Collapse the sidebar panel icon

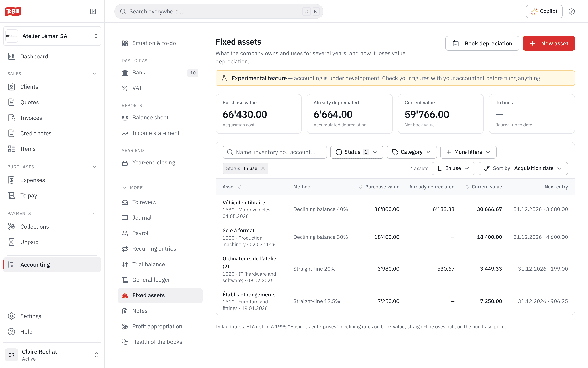point(93,11)
